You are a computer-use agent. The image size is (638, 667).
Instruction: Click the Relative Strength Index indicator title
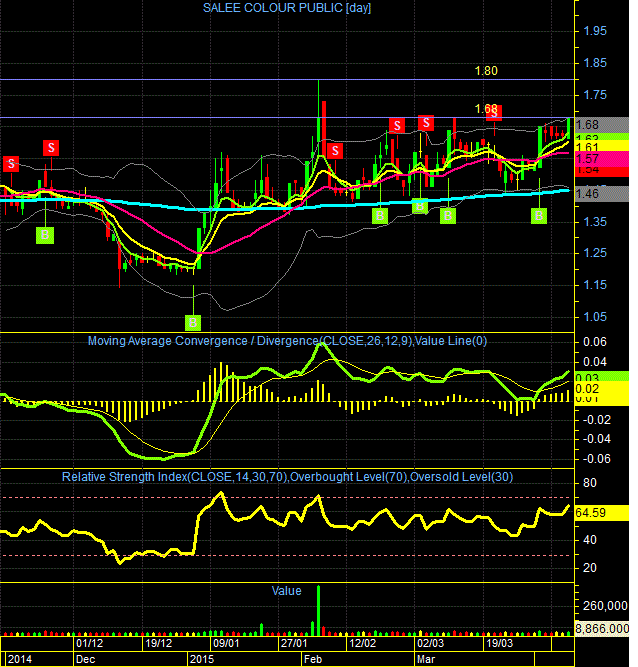click(x=287, y=477)
